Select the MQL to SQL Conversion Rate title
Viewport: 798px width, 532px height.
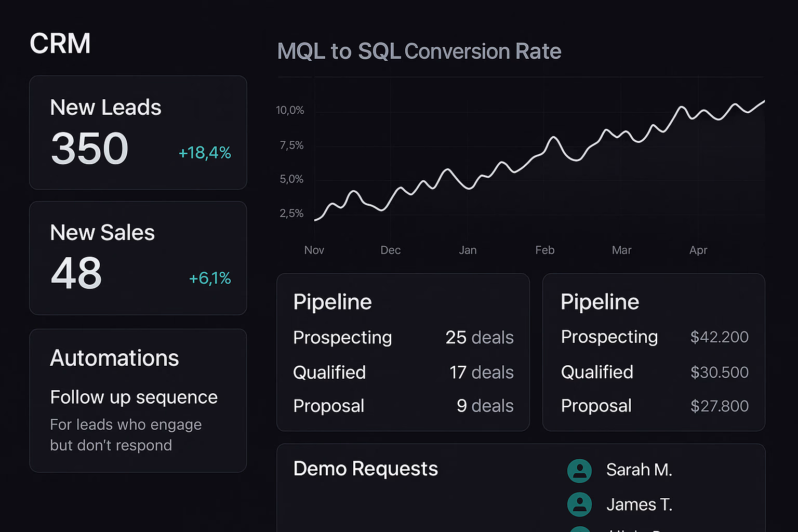pyautogui.click(x=419, y=51)
